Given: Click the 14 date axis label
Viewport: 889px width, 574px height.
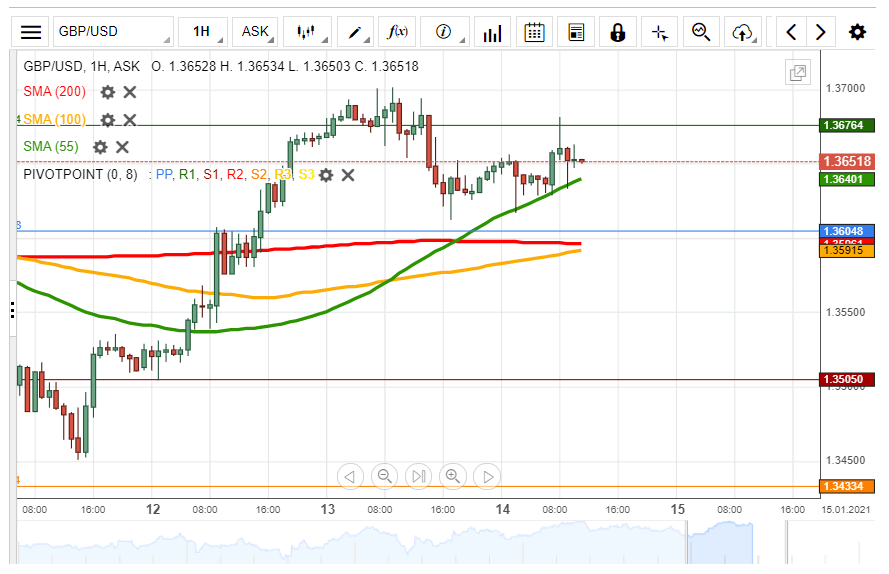Looking at the screenshot, I should [502, 509].
